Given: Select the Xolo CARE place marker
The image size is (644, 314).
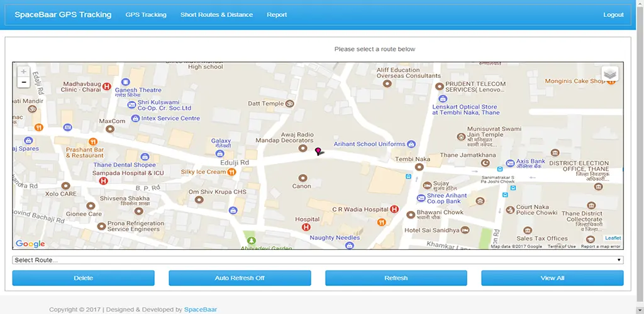Looking at the screenshot, I should pos(65,186).
